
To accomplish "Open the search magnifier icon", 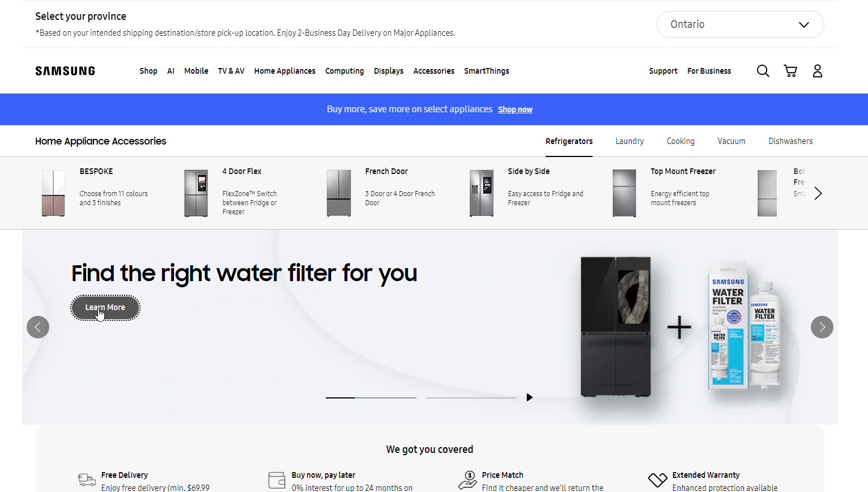I will (763, 71).
